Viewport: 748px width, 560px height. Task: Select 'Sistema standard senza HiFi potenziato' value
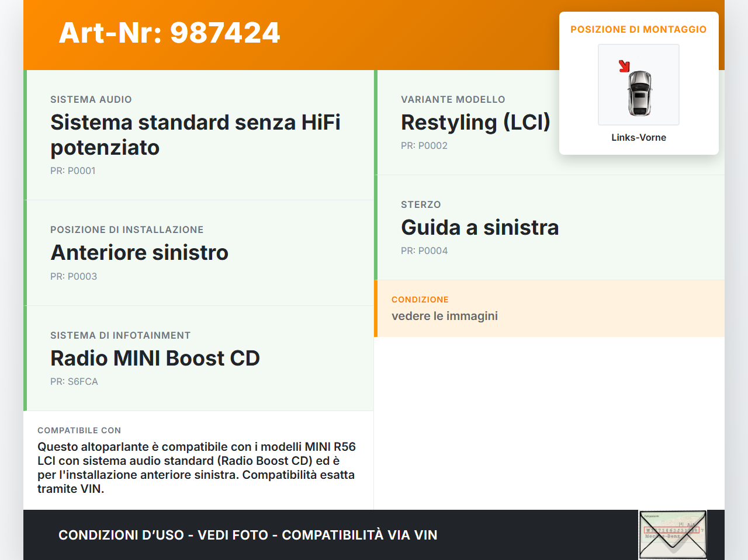[x=195, y=135]
